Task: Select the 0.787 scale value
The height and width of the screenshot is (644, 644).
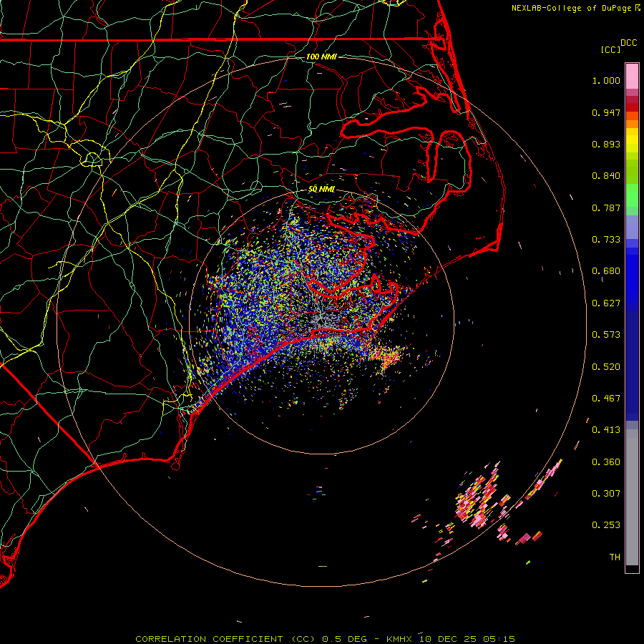Action: 606,208
